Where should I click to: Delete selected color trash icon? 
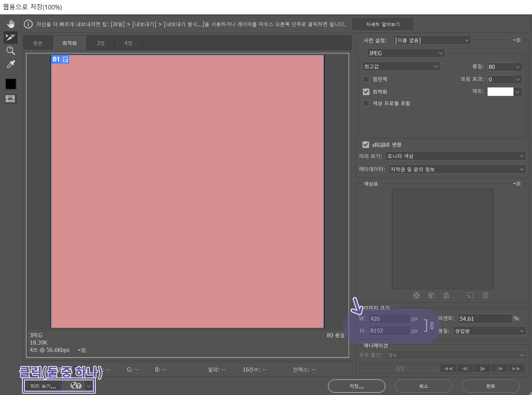485,295
